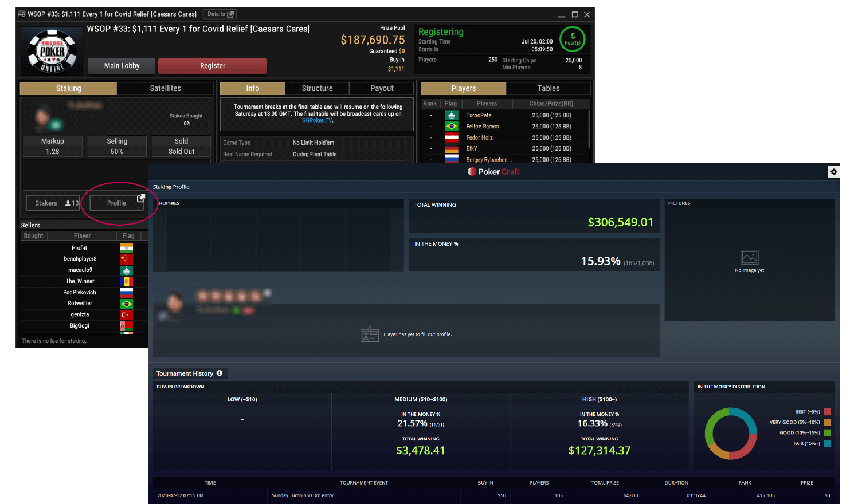Click Rotweiller's Brazil flag
This screenshot has height=504, width=858.
[x=126, y=304]
